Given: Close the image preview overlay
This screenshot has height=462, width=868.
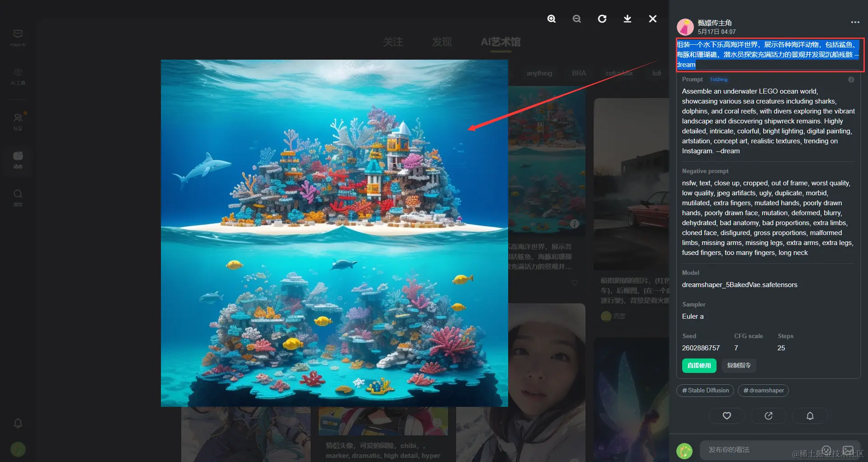Looking at the screenshot, I should point(653,19).
